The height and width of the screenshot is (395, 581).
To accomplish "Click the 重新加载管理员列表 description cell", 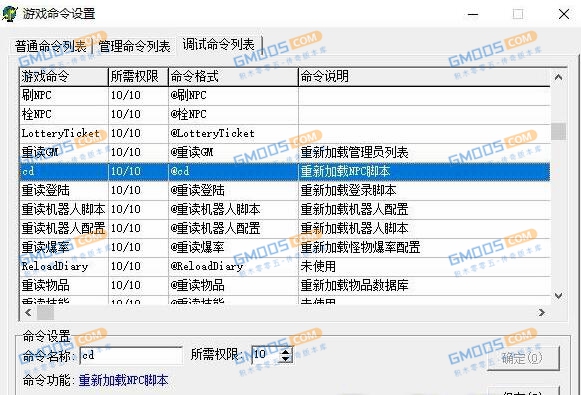I will click(x=424, y=152).
